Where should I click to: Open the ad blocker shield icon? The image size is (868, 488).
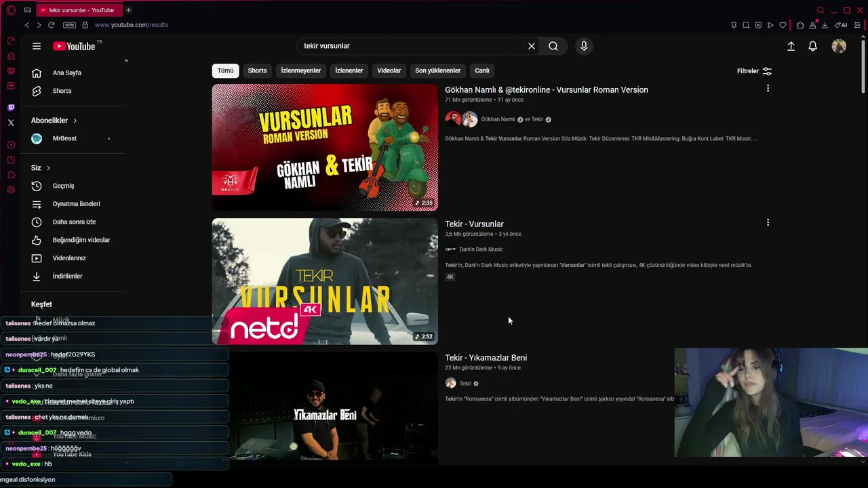758,25
